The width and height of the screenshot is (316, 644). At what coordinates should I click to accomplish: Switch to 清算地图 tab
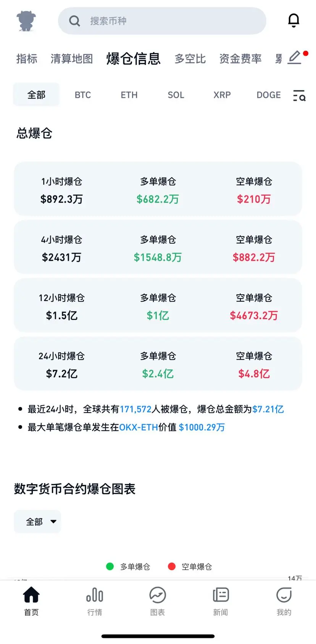[x=72, y=58]
